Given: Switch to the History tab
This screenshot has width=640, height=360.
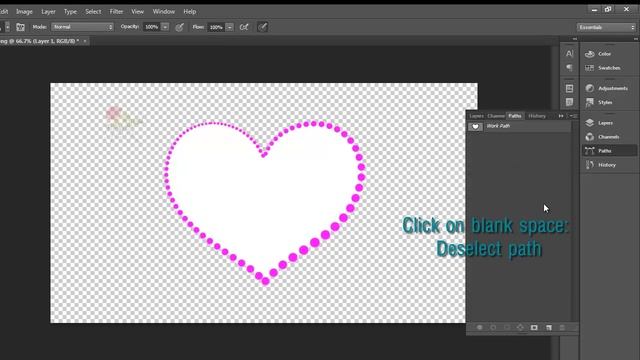Looking at the screenshot, I should [x=537, y=116].
